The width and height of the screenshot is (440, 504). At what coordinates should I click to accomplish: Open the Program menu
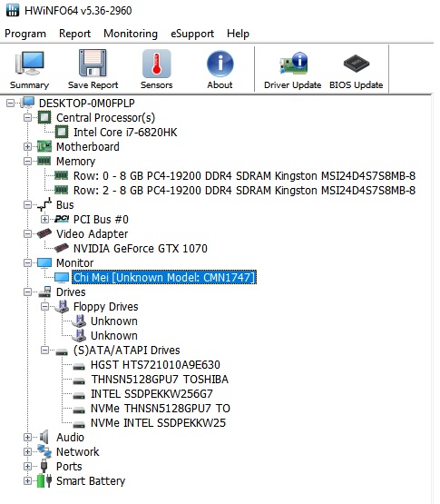pyautogui.click(x=25, y=34)
